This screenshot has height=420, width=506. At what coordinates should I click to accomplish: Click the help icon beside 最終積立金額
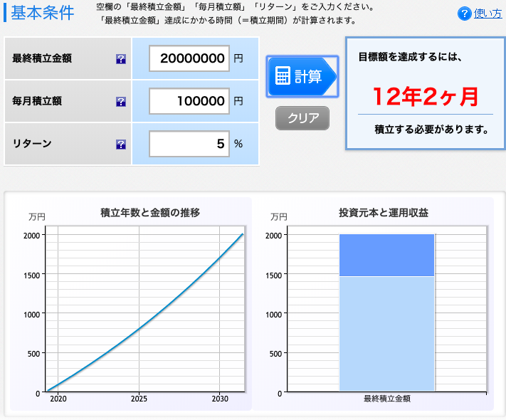pyautogui.click(x=120, y=58)
